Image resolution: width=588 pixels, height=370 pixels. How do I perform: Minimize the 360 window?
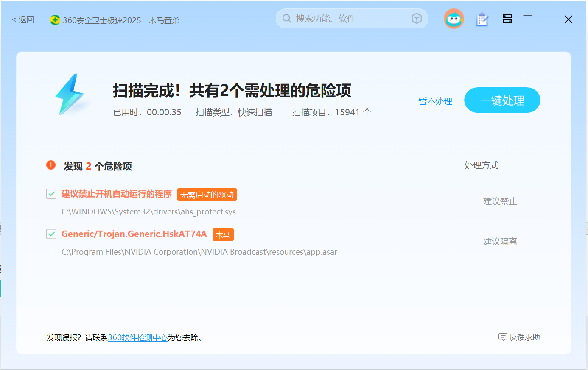pos(548,19)
